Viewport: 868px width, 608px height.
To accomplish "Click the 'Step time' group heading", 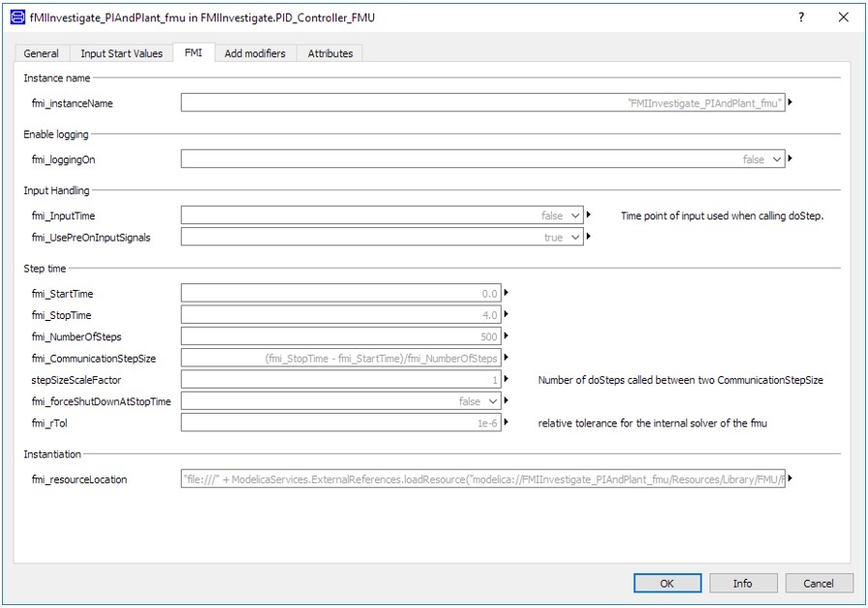I will [x=44, y=269].
